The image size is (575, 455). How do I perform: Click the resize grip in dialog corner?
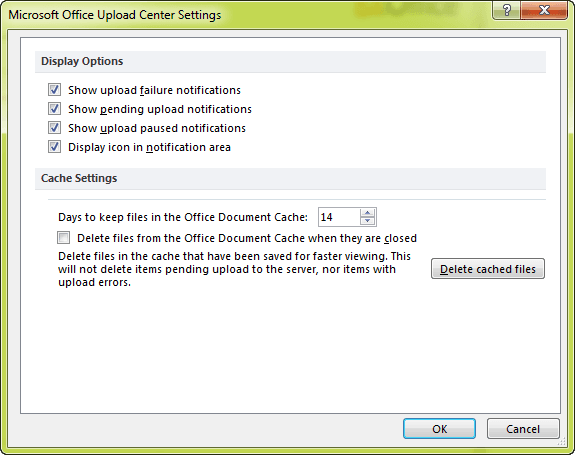pyautogui.click(x=561, y=442)
